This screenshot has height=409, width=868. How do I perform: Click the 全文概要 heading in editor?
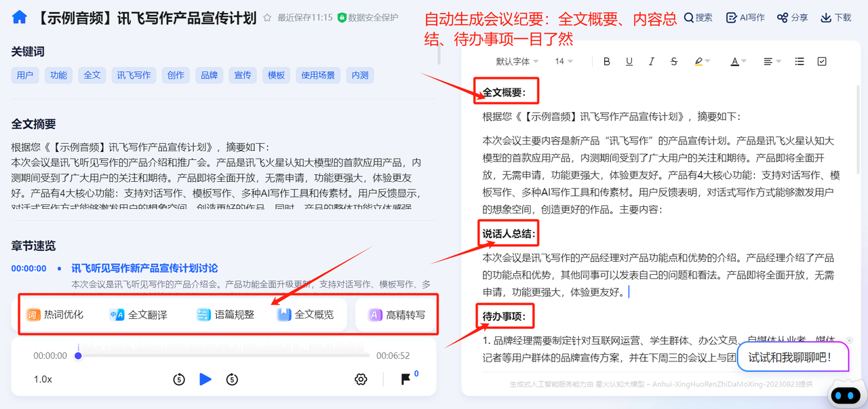point(504,92)
